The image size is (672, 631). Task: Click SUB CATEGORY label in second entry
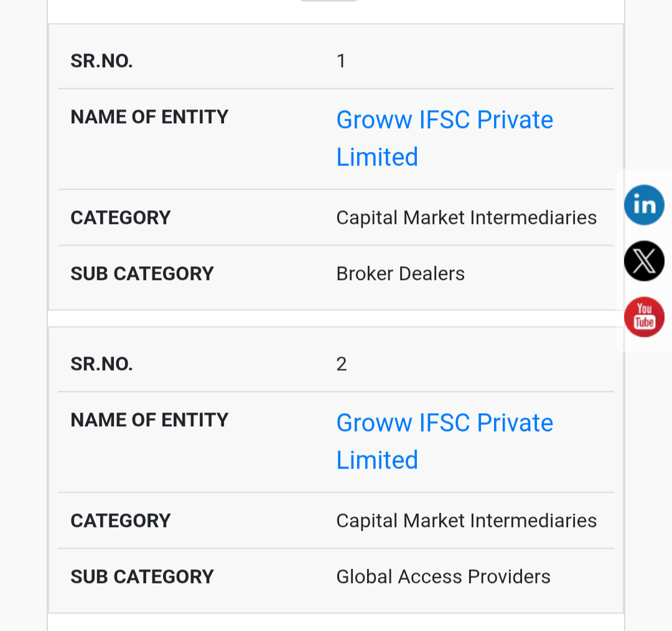(142, 577)
